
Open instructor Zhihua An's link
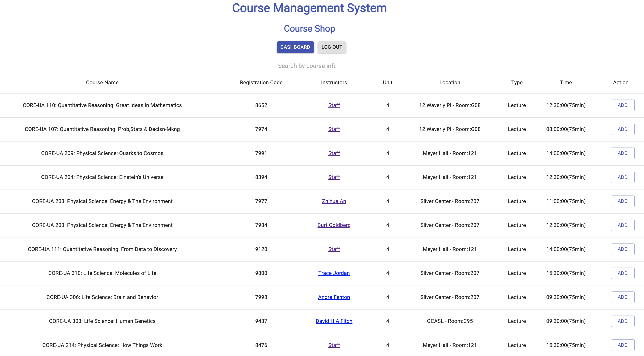pos(334,201)
